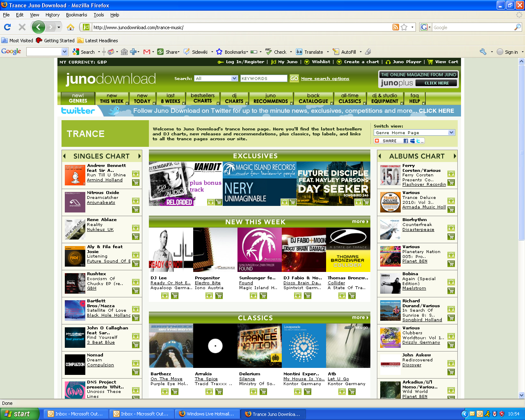Click the RSS feed icon in address bar
525x420 pixels.
pos(396,27)
